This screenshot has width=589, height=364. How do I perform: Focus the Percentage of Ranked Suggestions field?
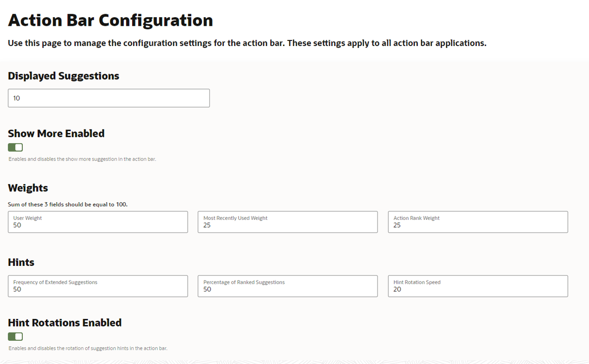pyautogui.click(x=287, y=286)
